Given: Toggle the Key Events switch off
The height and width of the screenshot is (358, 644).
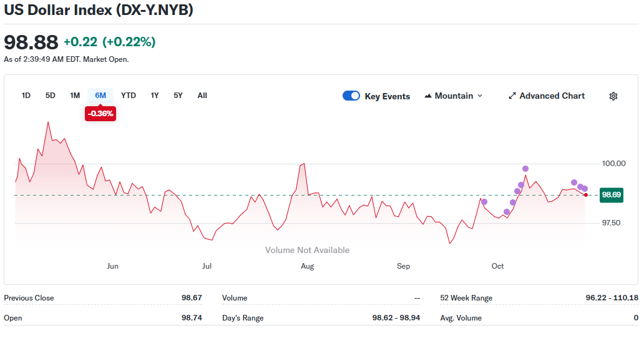Looking at the screenshot, I should [x=351, y=96].
